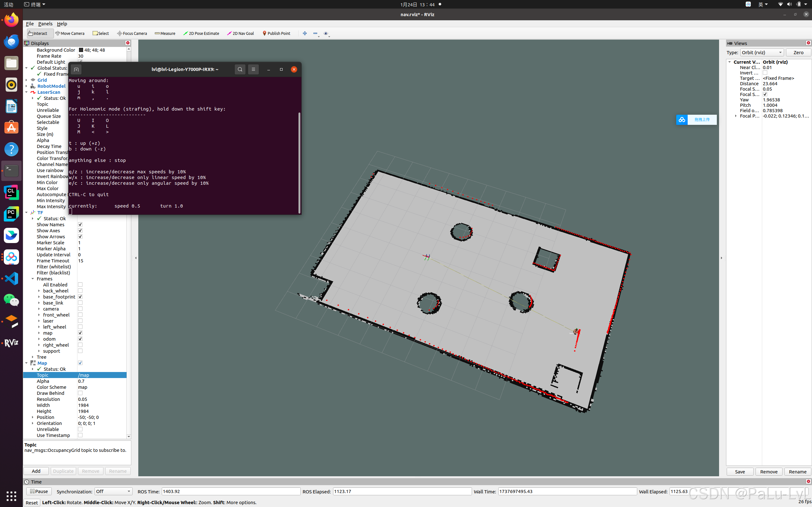Choose the Measure tool
Image resolution: width=812 pixels, height=507 pixels.
[165, 33]
